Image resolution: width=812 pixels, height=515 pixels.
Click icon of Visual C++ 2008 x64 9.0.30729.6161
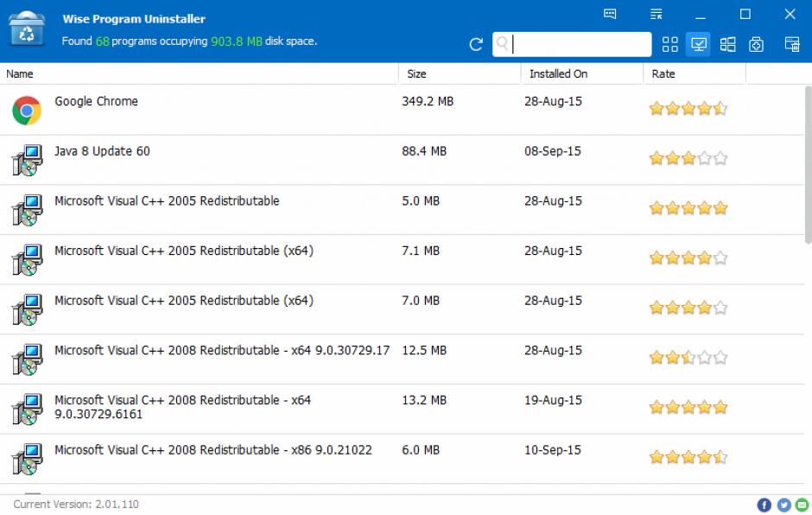(27, 409)
